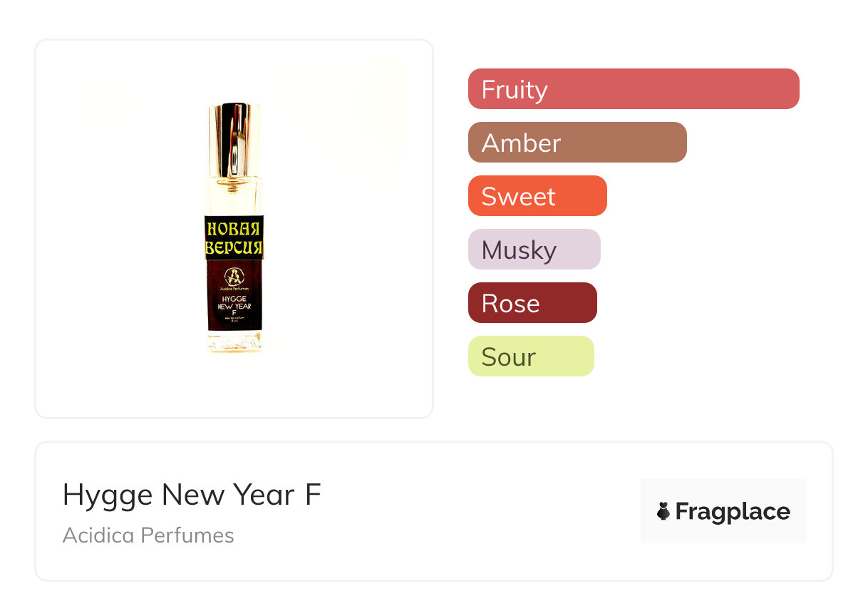Pick the light green Sour accord bar
The height and width of the screenshot is (616, 868).
click(x=531, y=356)
